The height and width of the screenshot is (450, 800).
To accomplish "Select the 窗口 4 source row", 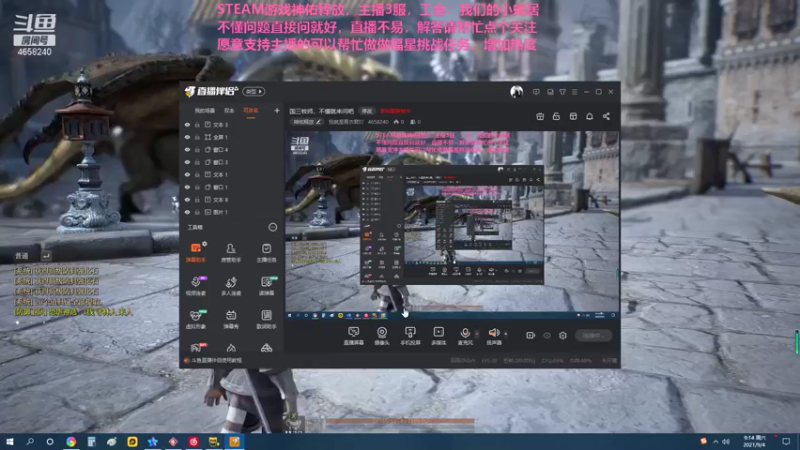I will (232, 149).
